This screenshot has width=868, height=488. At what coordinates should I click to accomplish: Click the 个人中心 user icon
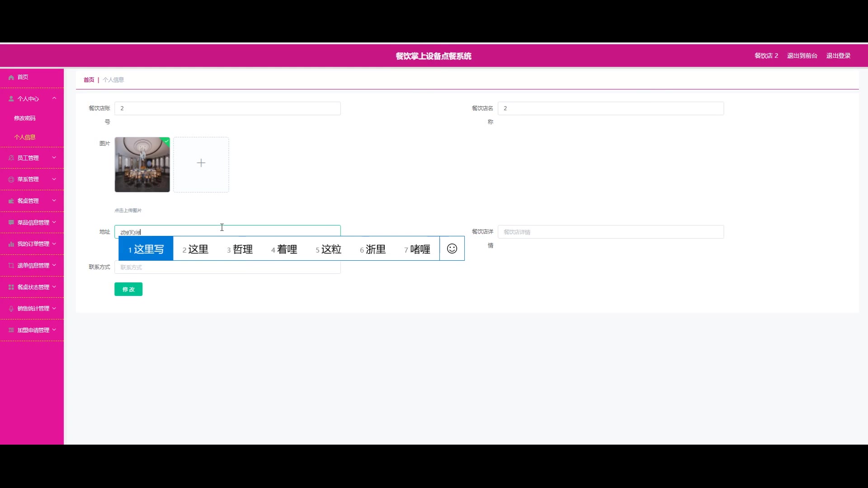(x=11, y=99)
